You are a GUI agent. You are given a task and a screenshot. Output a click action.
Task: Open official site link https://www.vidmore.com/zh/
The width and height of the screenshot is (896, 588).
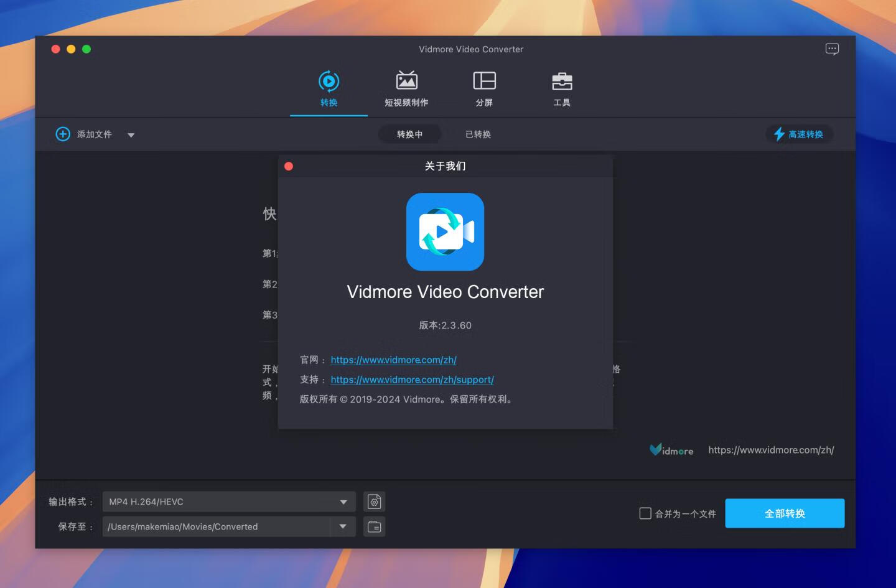pyautogui.click(x=393, y=360)
